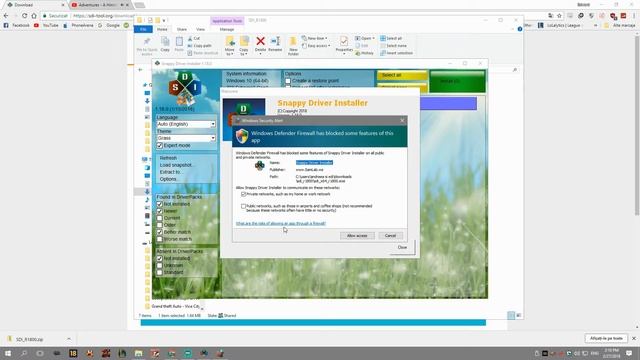Click Copy path in Explorer ribbon
The width and height of the screenshot is (640, 360).
click(x=200, y=46)
